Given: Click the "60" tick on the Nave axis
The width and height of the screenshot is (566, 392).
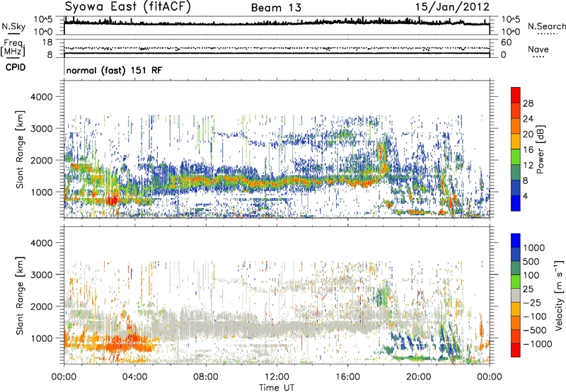Looking at the screenshot, I should coord(506,42).
